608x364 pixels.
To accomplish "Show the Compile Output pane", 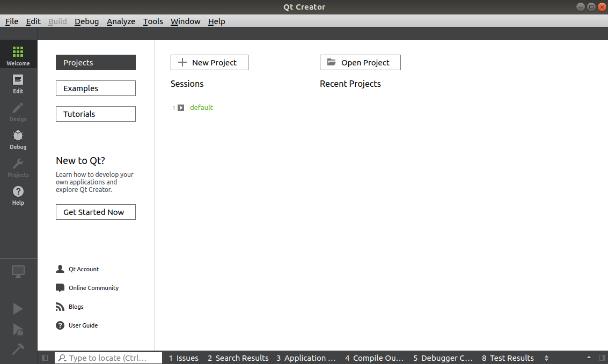I will [x=375, y=358].
